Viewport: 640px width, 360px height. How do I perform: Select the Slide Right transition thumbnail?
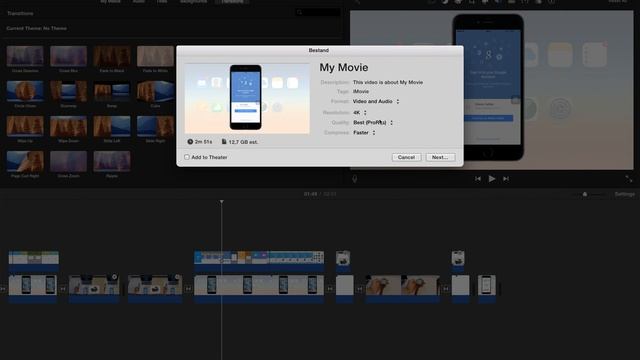click(x=156, y=126)
